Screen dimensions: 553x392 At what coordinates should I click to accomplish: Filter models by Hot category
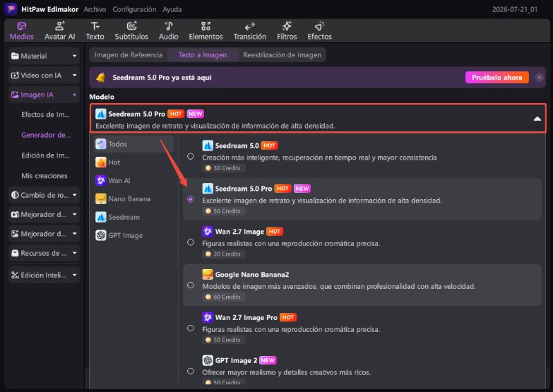(x=133, y=162)
